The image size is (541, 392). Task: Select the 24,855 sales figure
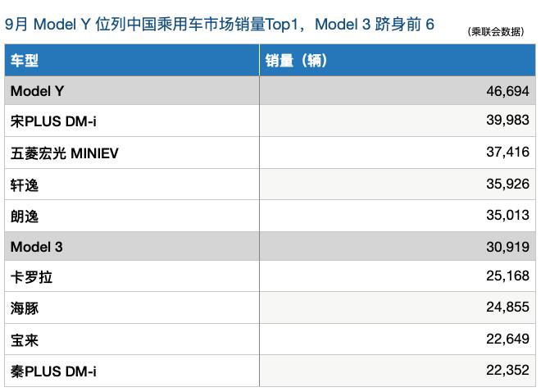(507, 308)
